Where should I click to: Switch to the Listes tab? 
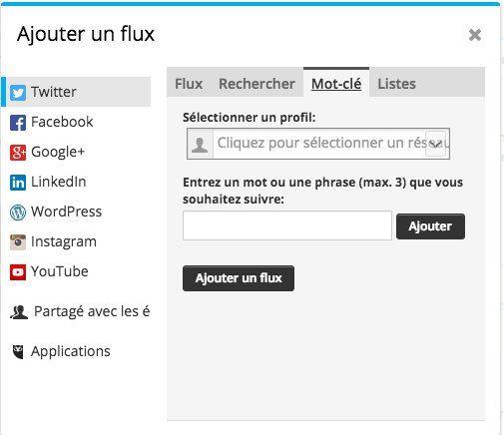click(x=396, y=84)
